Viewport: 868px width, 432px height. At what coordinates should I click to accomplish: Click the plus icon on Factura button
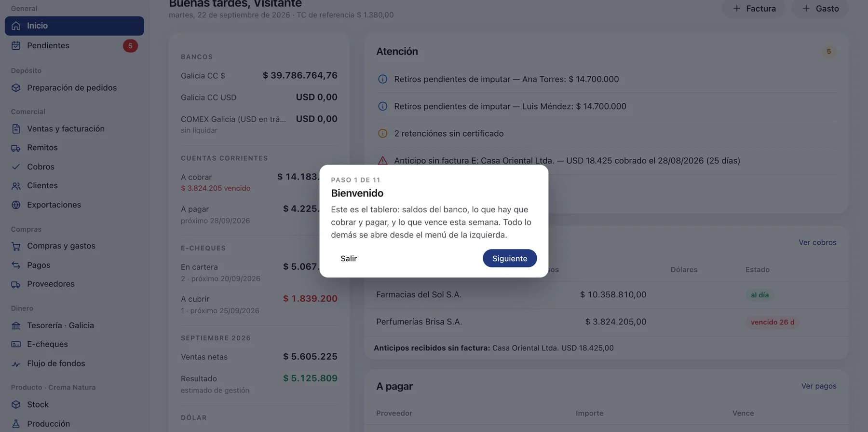point(737,8)
